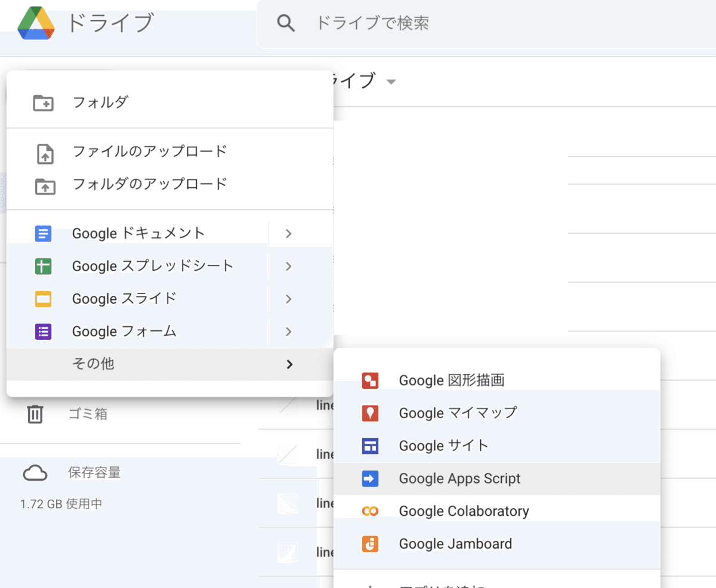716x588 pixels.
Task: Click the orange Jamboard icon
Action: [370, 544]
